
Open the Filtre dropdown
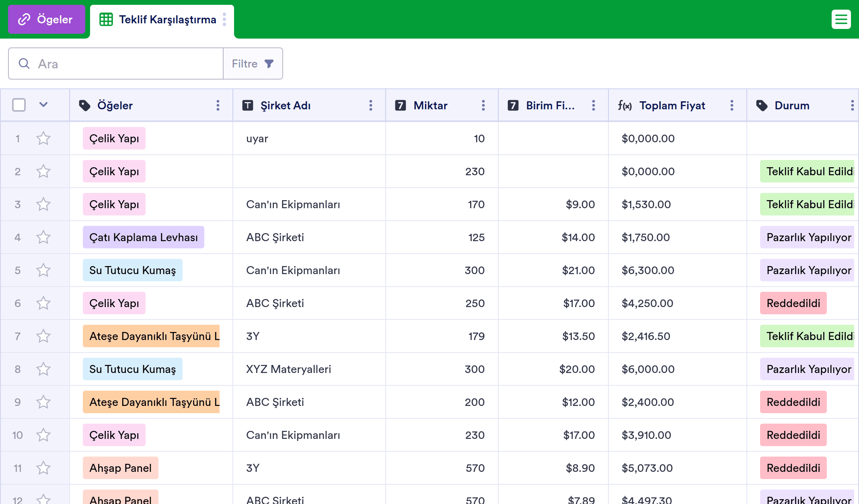coord(253,64)
